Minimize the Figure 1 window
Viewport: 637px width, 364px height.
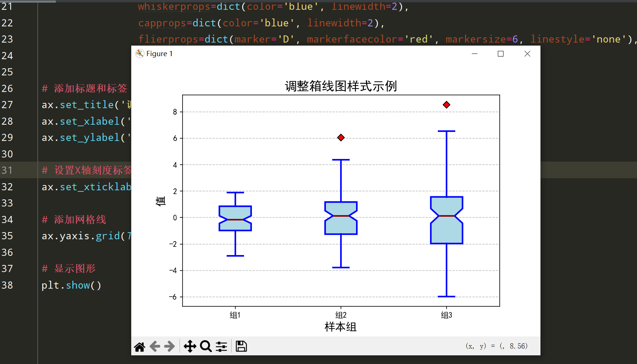pyautogui.click(x=475, y=54)
